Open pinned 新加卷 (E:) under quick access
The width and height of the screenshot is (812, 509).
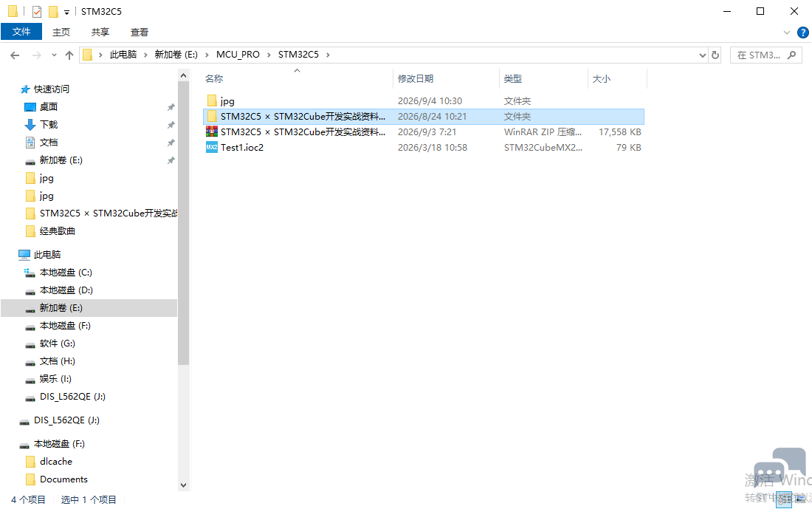click(61, 160)
